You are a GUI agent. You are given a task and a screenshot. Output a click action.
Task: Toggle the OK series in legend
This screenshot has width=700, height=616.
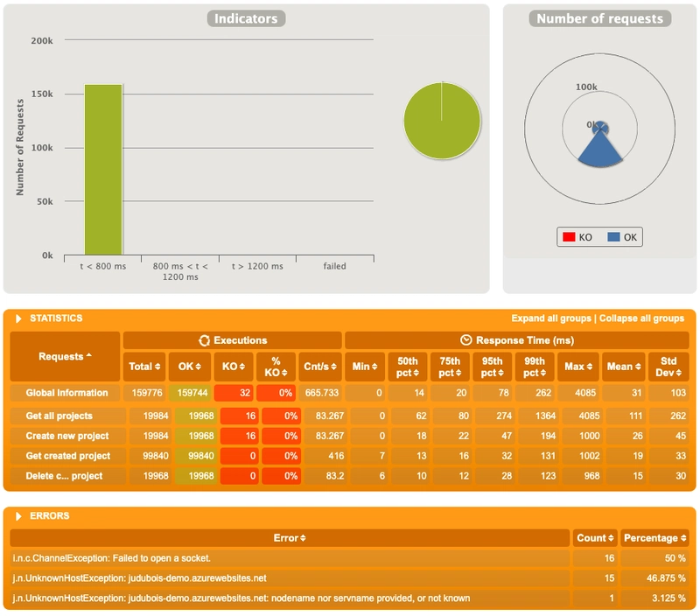622,237
